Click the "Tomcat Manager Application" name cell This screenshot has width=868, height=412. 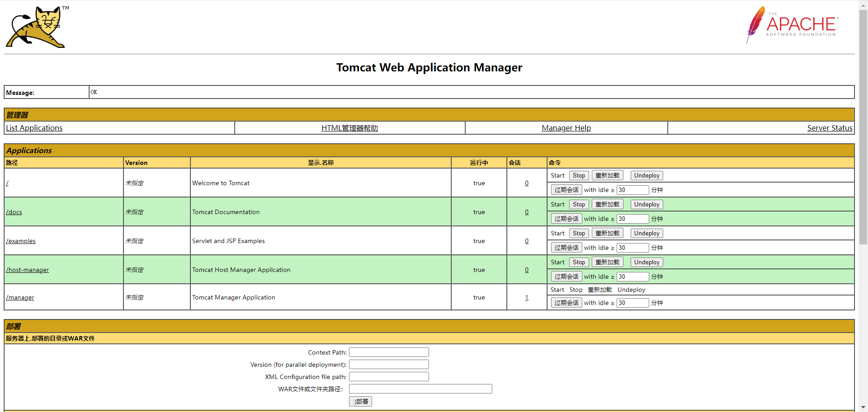[x=321, y=297]
